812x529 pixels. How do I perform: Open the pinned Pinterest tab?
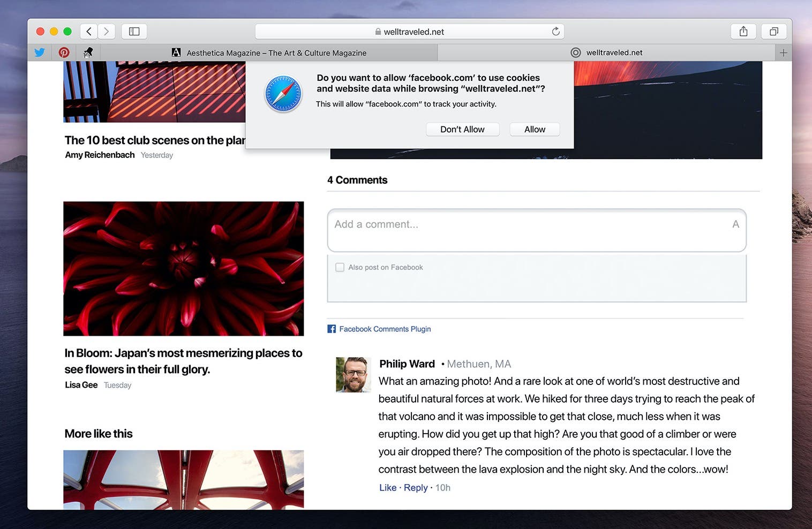coord(64,52)
